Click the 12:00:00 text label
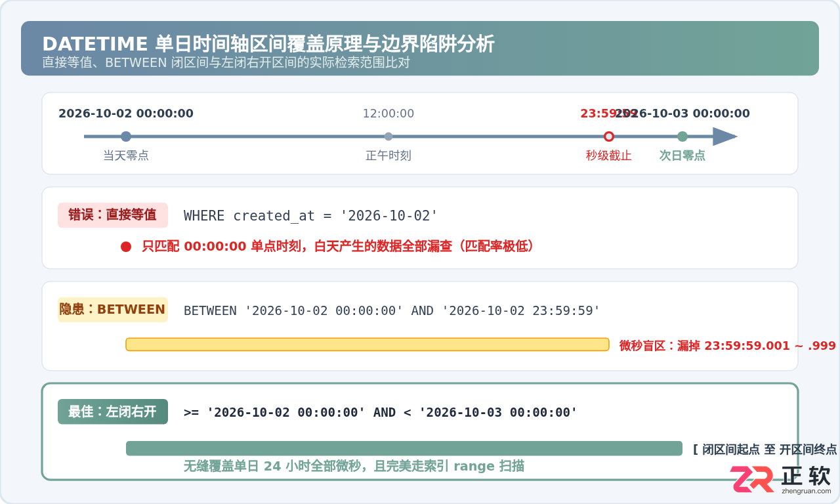840x504 pixels. click(x=388, y=114)
